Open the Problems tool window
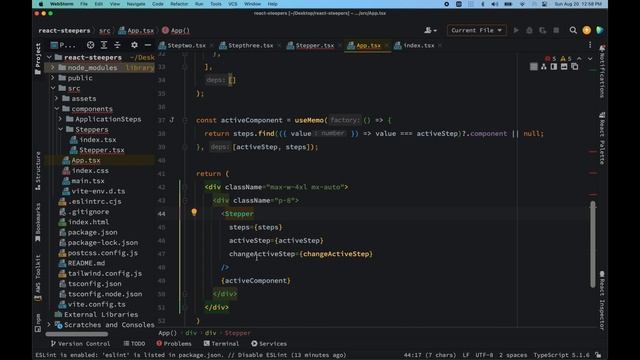Viewport: 640px width, 360px height. (174, 344)
